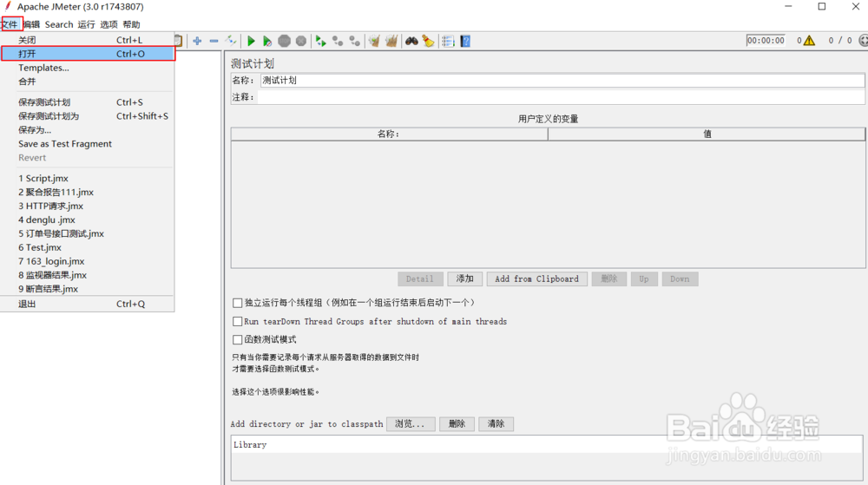Viewport: 868px width, 485px height.
Task: Click the 注释 comments field
Action: click(x=561, y=97)
